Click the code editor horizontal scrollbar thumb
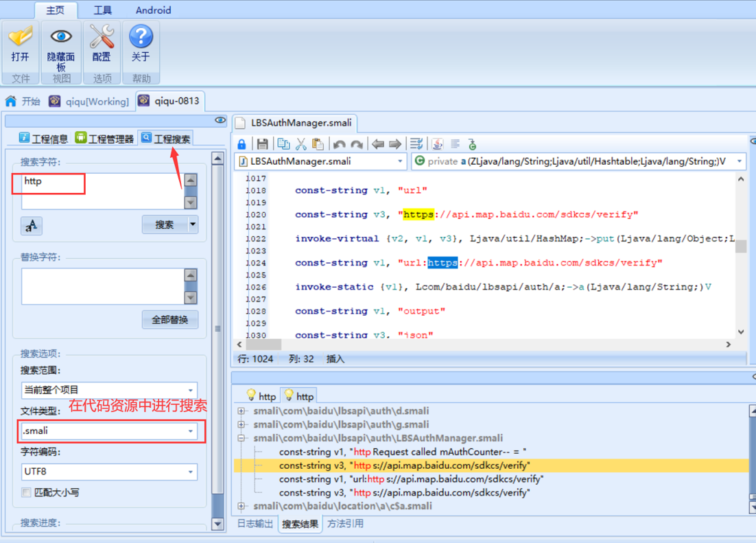Screen dimensions: 756x543 [263, 344]
